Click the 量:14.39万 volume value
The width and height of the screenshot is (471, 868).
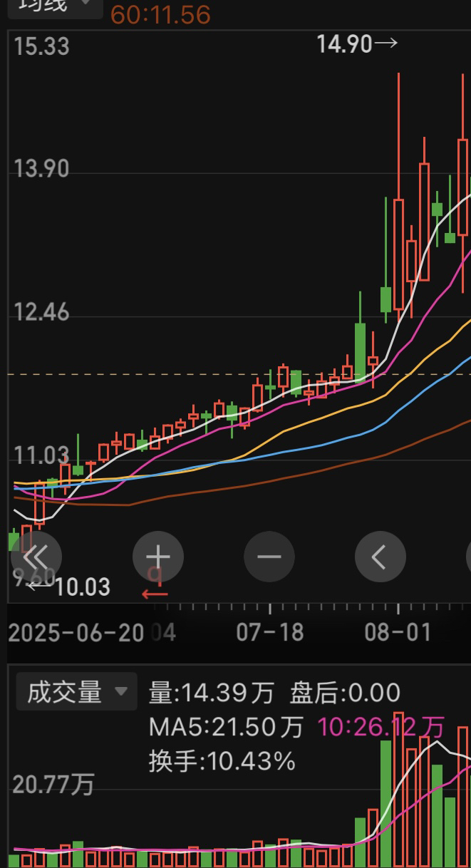coord(212,692)
